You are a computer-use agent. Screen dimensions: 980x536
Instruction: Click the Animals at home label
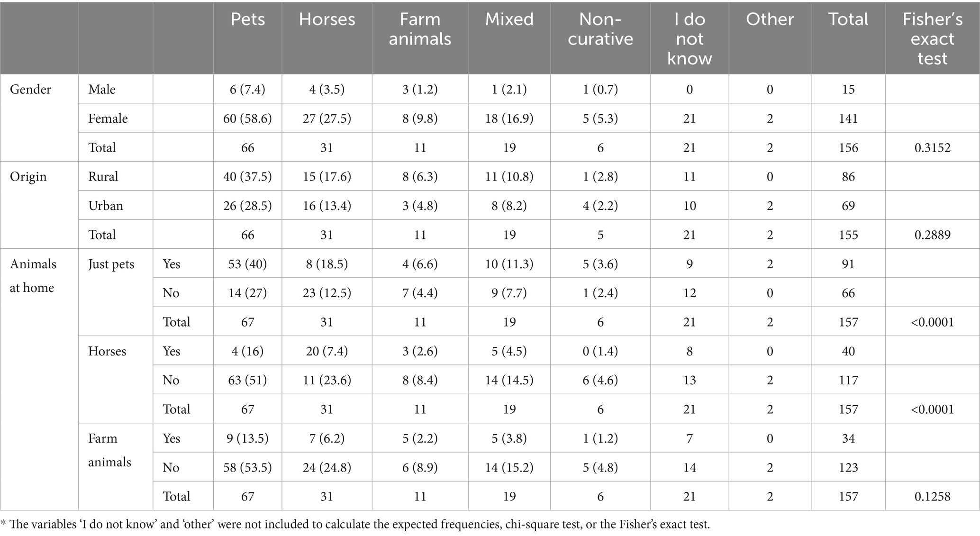click(x=33, y=275)
